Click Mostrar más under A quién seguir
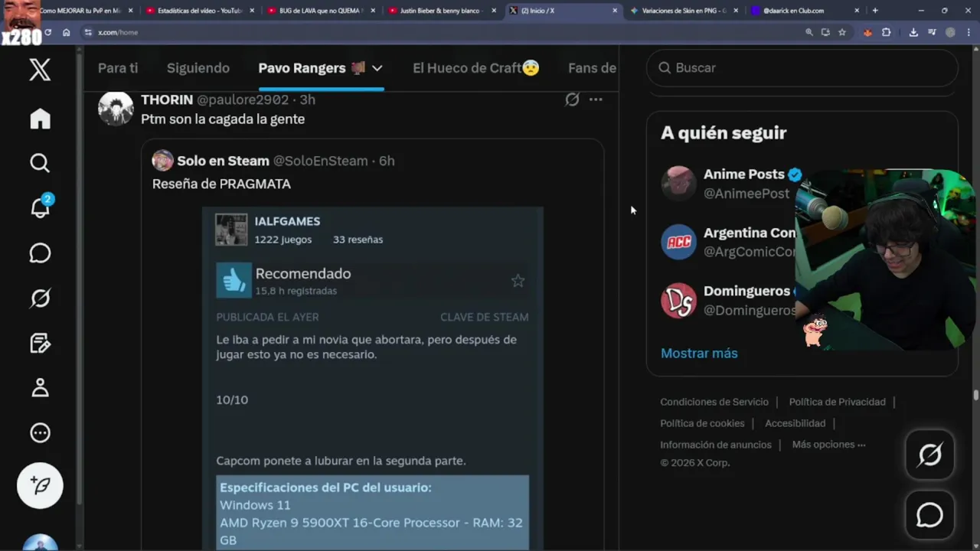This screenshot has height=551, width=980. pos(699,353)
